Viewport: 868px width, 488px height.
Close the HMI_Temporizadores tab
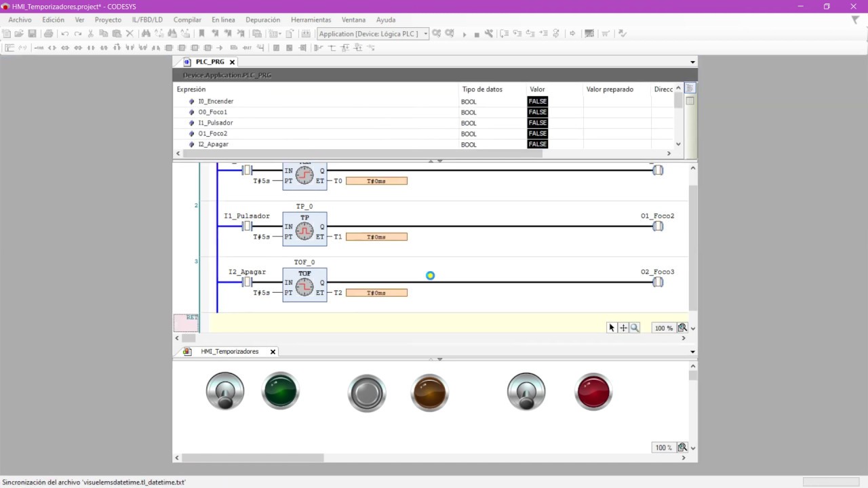pos(273,352)
